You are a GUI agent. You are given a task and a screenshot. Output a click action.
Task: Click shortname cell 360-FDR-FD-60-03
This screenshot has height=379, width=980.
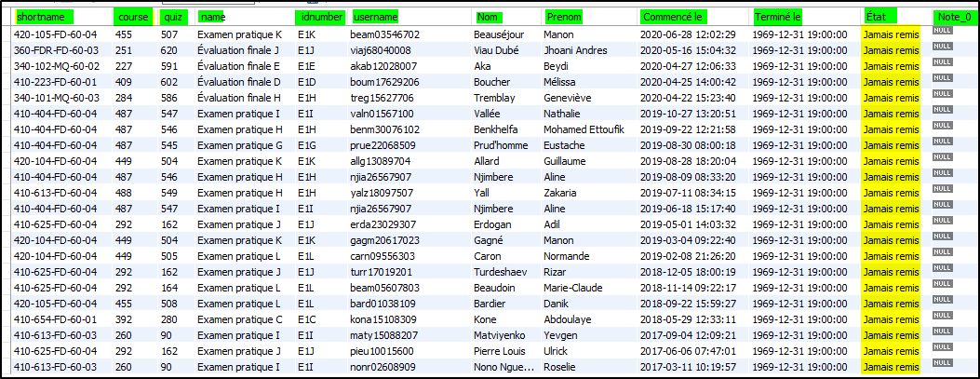click(55, 50)
